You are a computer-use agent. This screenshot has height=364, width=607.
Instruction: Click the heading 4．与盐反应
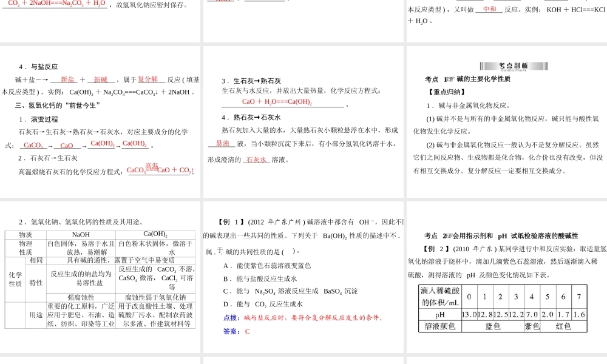tap(38, 67)
